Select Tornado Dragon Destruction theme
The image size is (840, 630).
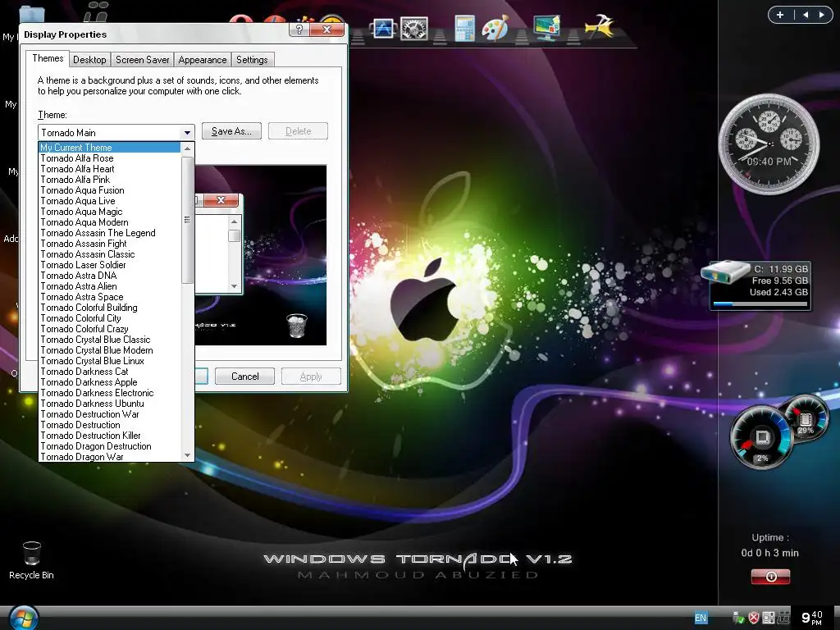(x=110, y=446)
